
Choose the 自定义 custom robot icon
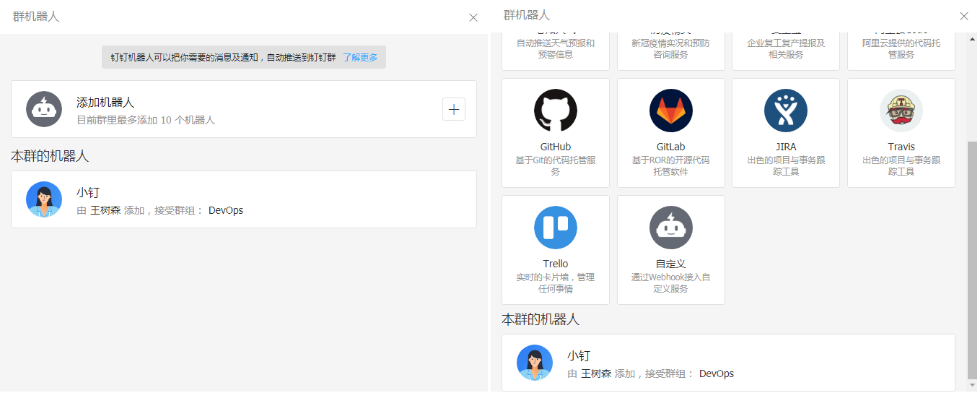[x=671, y=228]
